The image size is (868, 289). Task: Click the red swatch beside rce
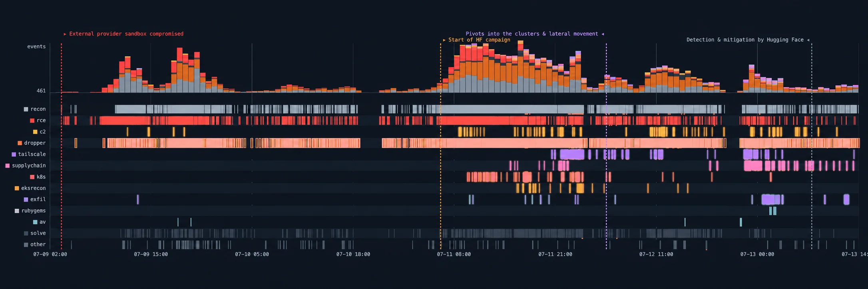tap(32, 121)
